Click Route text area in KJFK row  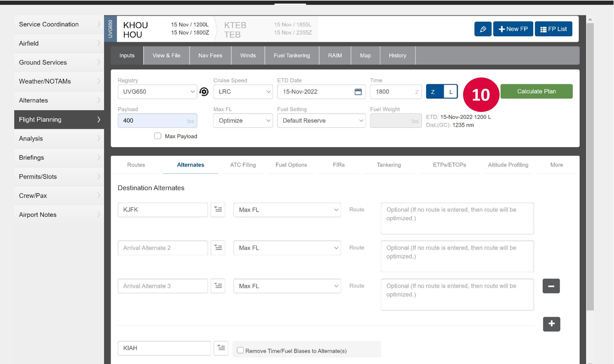tap(457, 218)
